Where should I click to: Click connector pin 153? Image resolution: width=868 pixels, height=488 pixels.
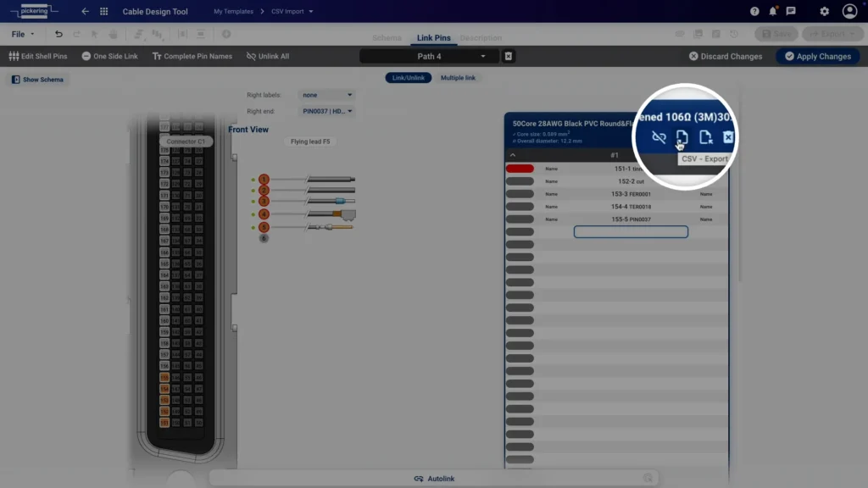164,400
